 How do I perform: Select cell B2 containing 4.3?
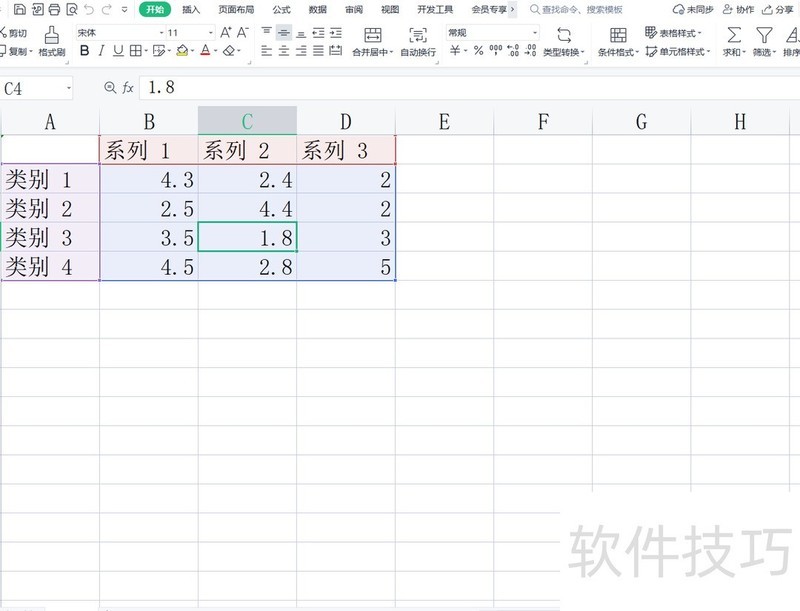pyautogui.click(x=149, y=180)
